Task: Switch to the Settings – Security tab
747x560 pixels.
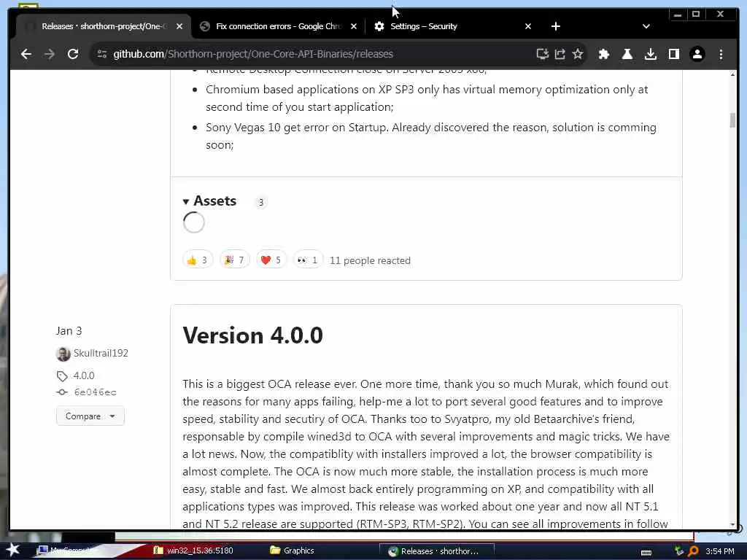Action: (452, 26)
